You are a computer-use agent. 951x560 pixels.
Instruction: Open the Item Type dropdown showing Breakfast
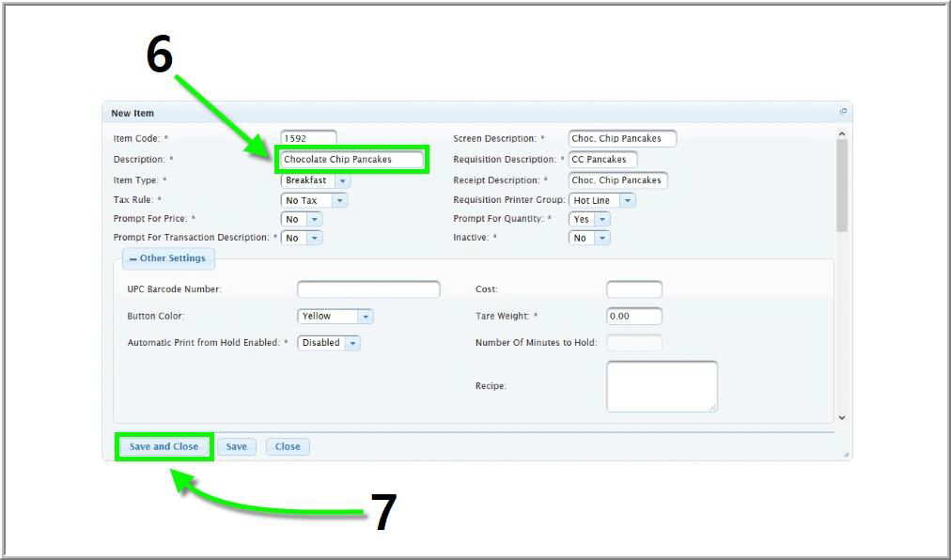342,180
